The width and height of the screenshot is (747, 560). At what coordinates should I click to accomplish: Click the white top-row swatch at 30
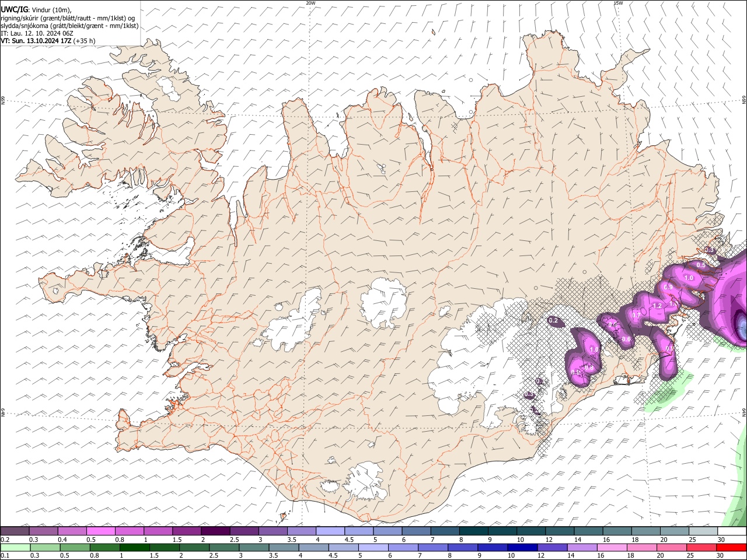[x=732, y=531]
